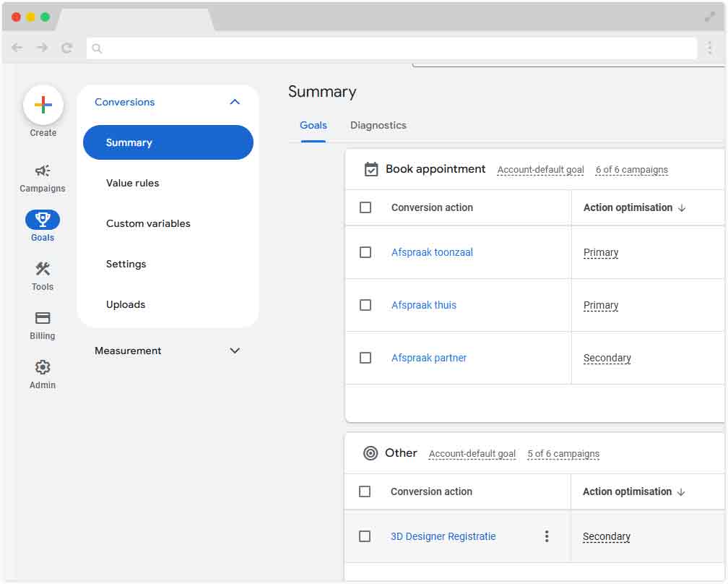Open Custom variables menu item
This screenshot has width=728, height=584.
point(148,223)
